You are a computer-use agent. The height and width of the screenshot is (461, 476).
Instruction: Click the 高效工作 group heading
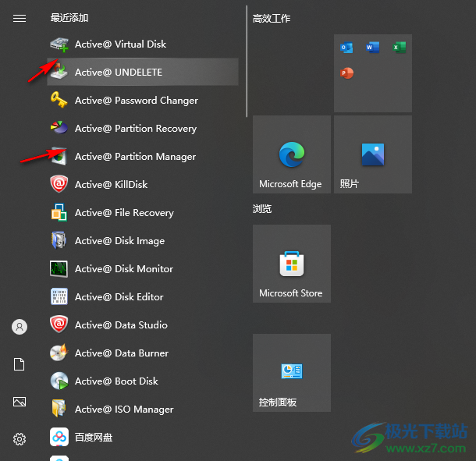[x=272, y=19]
